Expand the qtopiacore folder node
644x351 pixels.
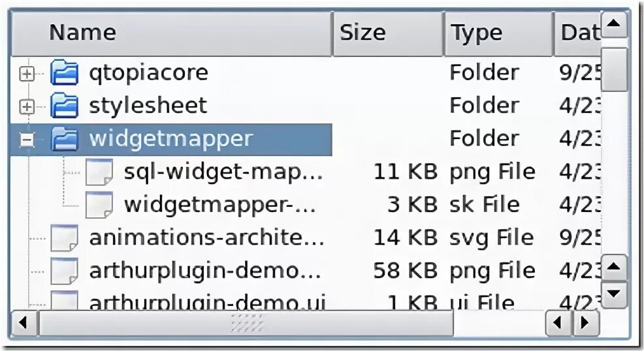click(27, 74)
